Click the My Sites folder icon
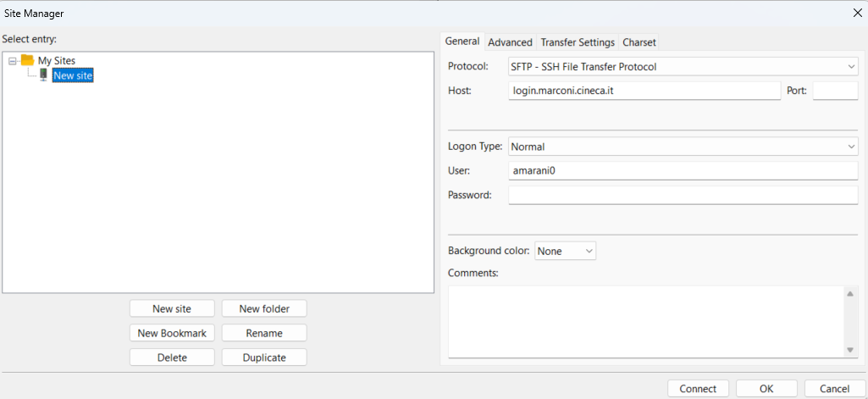The height and width of the screenshot is (399, 868). (x=27, y=60)
